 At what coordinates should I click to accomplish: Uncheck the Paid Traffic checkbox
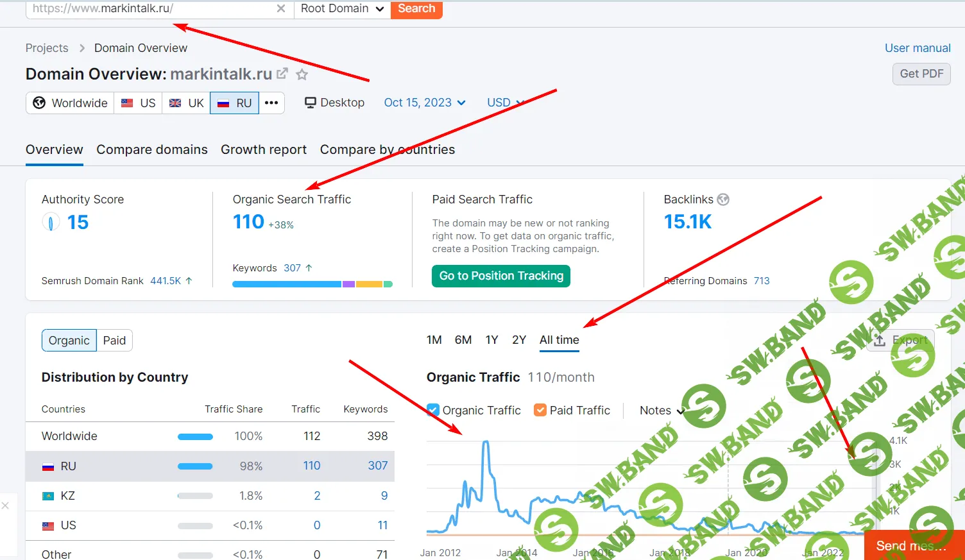coord(540,410)
